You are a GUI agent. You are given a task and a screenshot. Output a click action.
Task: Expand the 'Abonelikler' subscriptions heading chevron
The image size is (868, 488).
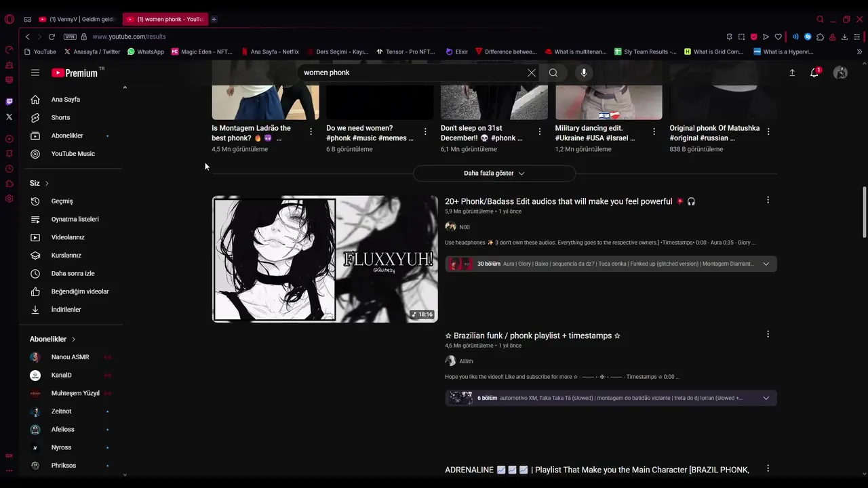click(73, 339)
